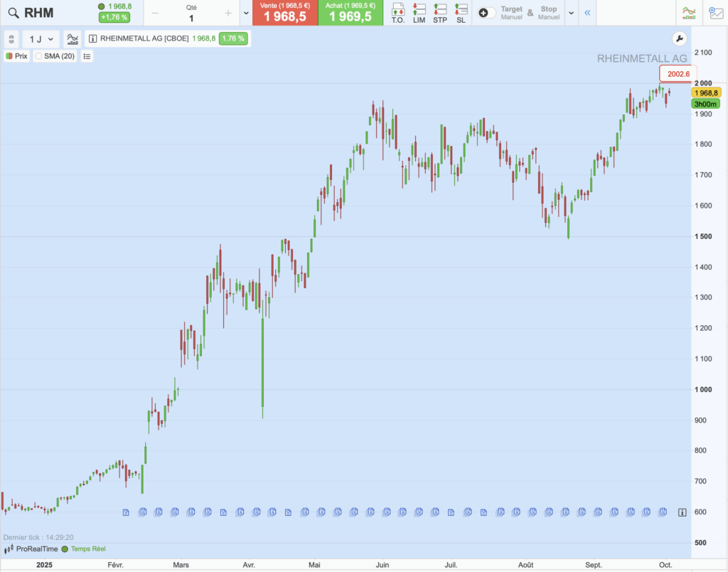Expand the Target/Stop options chevron

click(571, 13)
